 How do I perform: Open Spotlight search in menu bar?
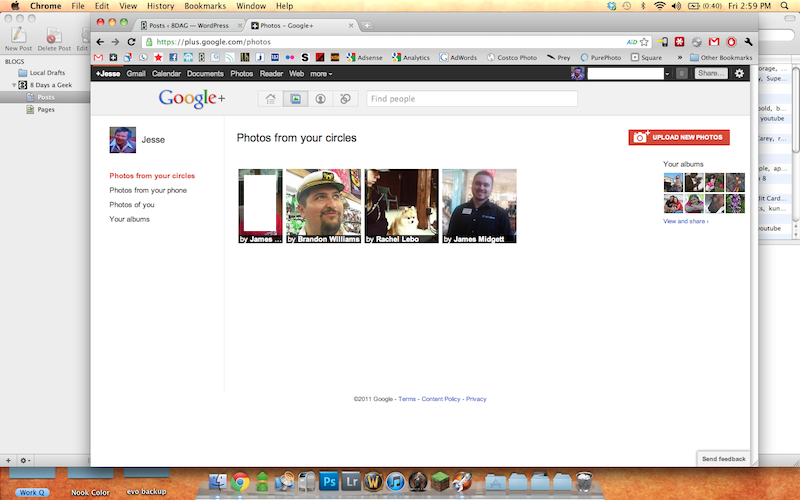(x=785, y=6)
